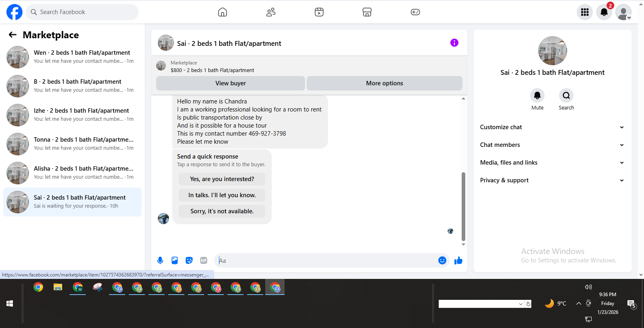This screenshot has width=644, height=328.
Task: Open File Explorer from the taskbar
Action: [x=58, y=287]
